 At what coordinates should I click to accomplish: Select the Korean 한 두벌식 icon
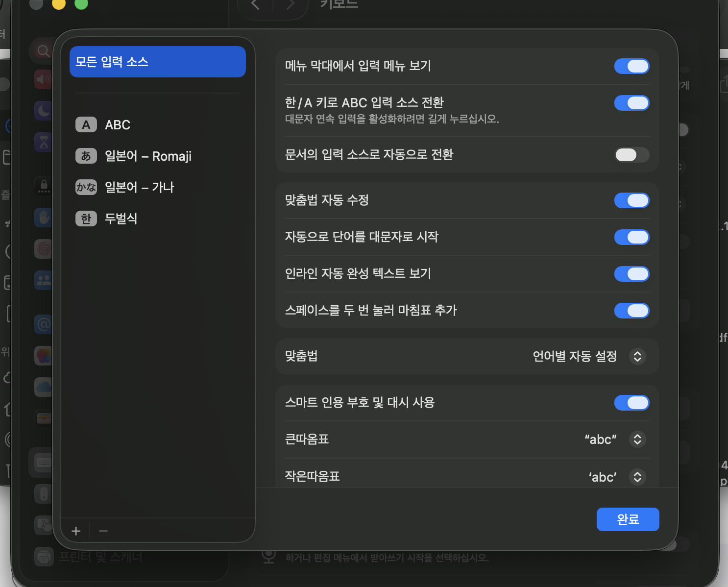coord(86,219)
